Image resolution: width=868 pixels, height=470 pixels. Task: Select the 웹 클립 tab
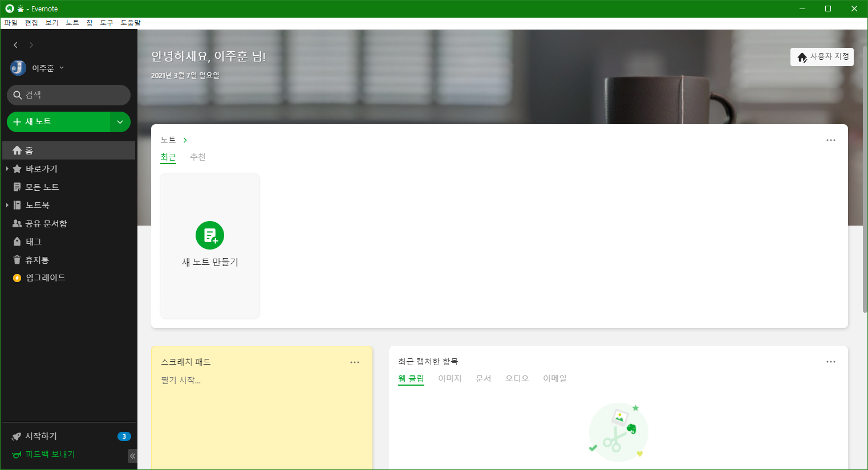coord(411,379)
